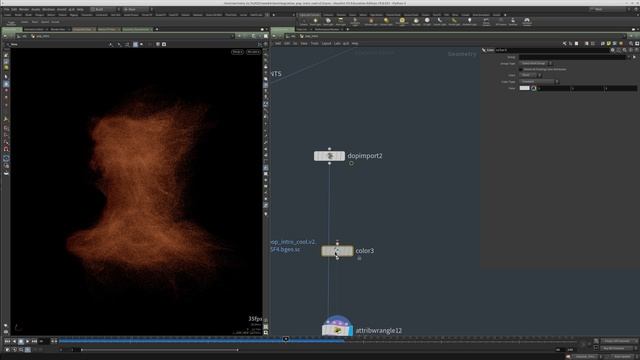
Task: Click the Stereo Camera shelf tool
Action: click(x=486, y=22)
